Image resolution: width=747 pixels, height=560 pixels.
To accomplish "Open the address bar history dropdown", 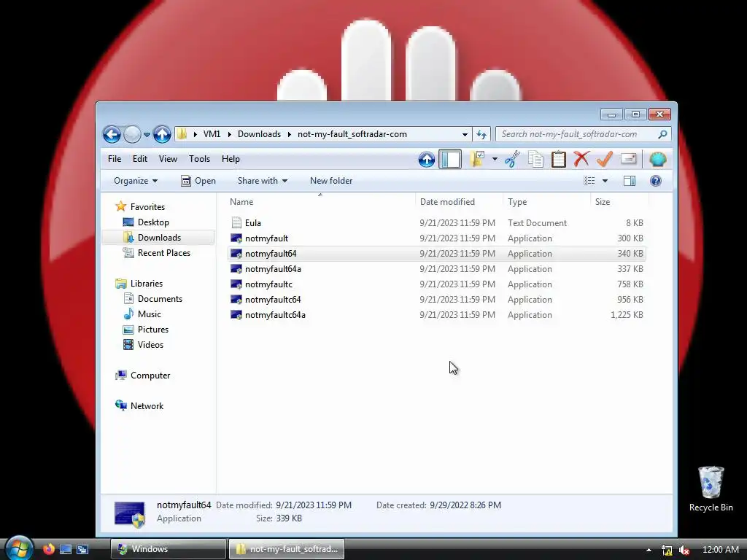I will pyautogui.click(x=465, y=135).
